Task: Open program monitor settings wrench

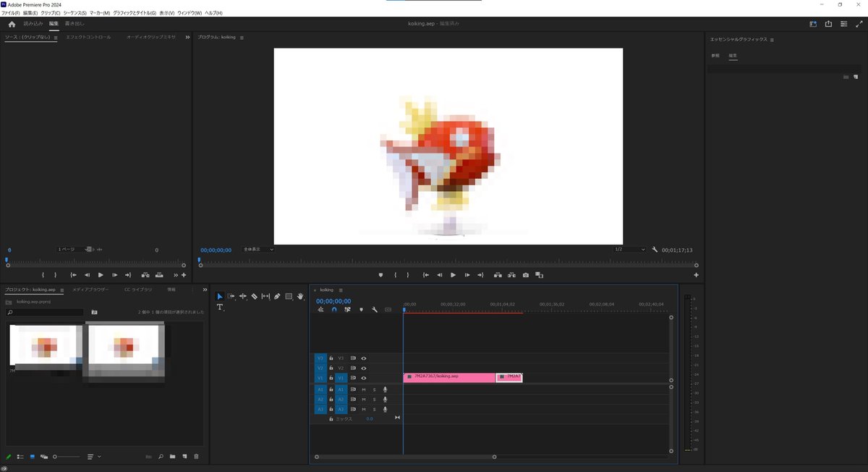Action: [x=655, y=250]
